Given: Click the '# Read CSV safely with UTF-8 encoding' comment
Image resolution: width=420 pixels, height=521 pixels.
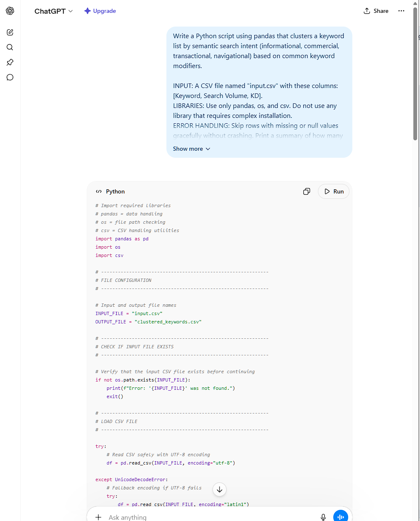Looking at the screenshot, I should click(158, 455).
